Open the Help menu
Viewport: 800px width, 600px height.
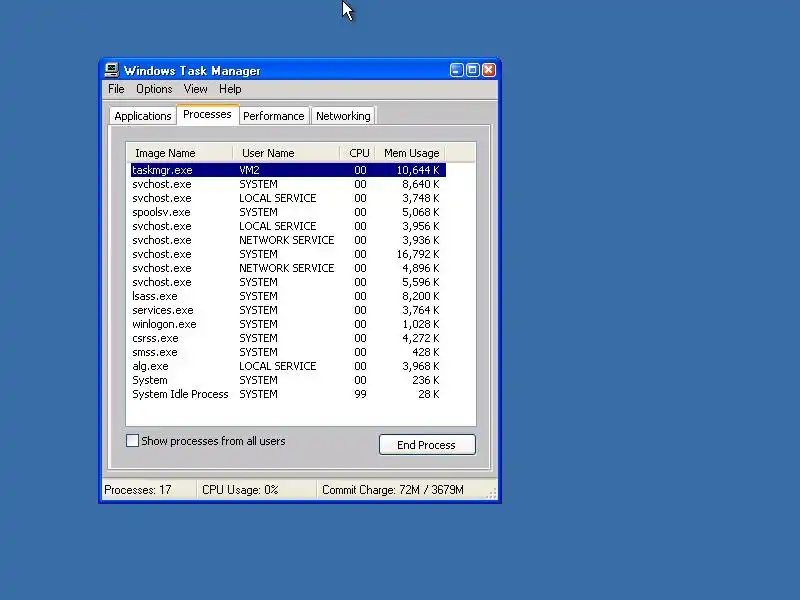coord(230,89)
